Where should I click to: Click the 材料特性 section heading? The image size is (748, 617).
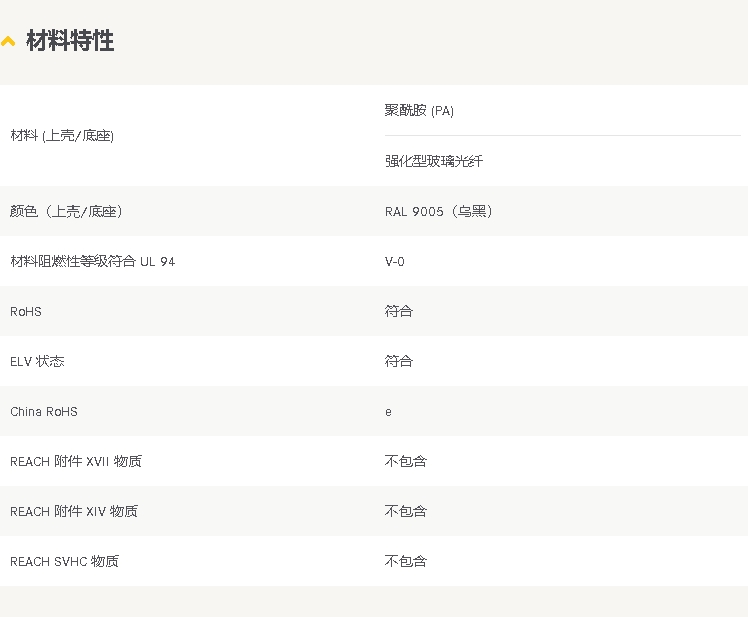70,41
